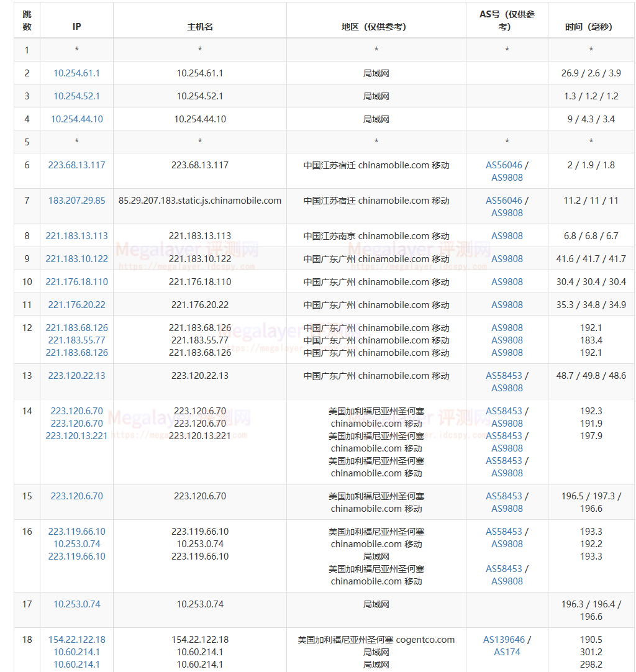Open the 221.183.55.77 IP link

pyautogui.click(x=76, y=340)
